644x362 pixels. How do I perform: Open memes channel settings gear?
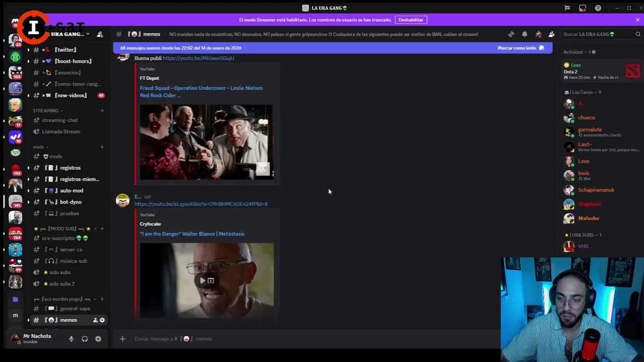(102, 320)
